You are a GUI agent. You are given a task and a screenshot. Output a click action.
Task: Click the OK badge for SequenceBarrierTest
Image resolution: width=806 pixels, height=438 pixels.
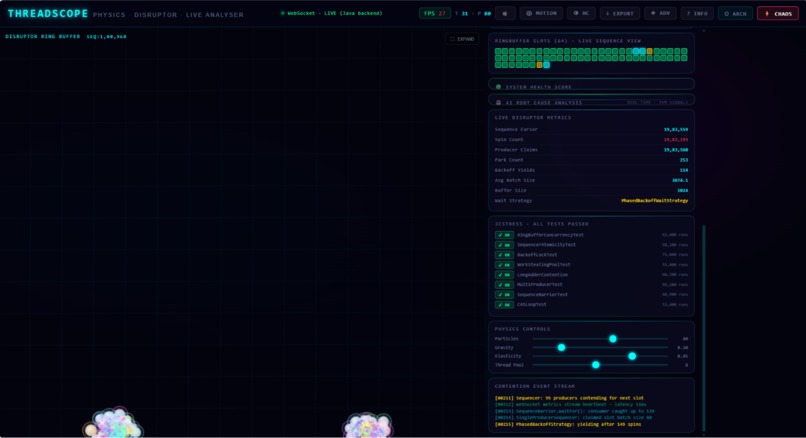[504, 295]
